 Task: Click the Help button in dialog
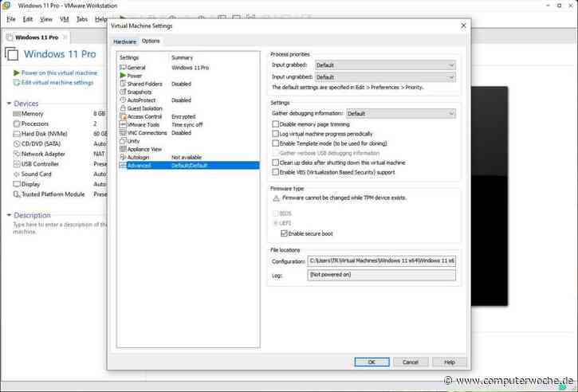click(x=449, y=362)
